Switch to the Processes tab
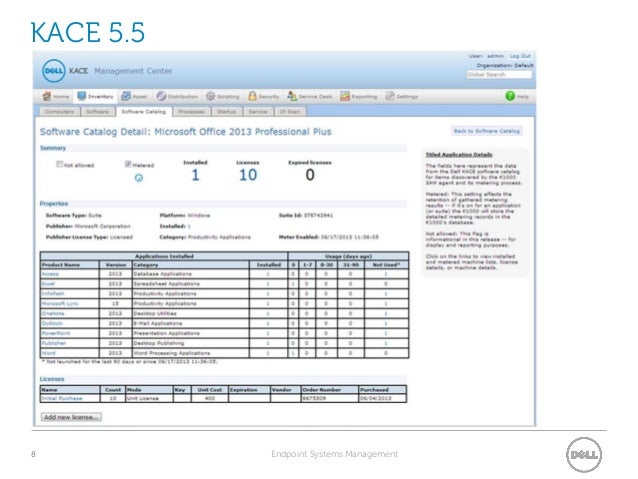The width and height of the screenshot is (638, 479). [191, 112]
